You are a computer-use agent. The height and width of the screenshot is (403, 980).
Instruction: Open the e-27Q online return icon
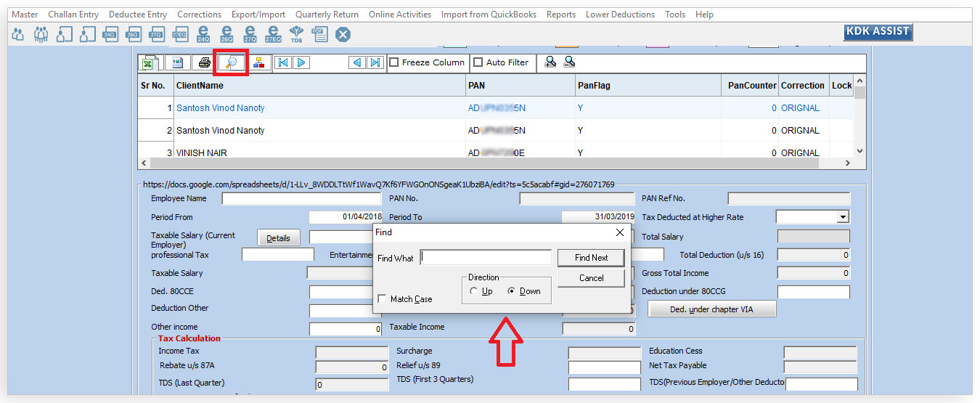[x=250, y=33]
